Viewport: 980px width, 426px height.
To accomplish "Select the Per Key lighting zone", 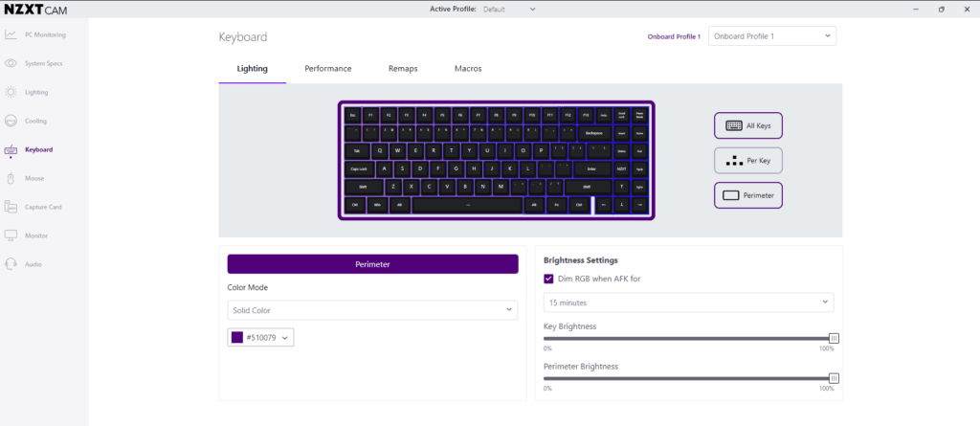I will 748,161.
